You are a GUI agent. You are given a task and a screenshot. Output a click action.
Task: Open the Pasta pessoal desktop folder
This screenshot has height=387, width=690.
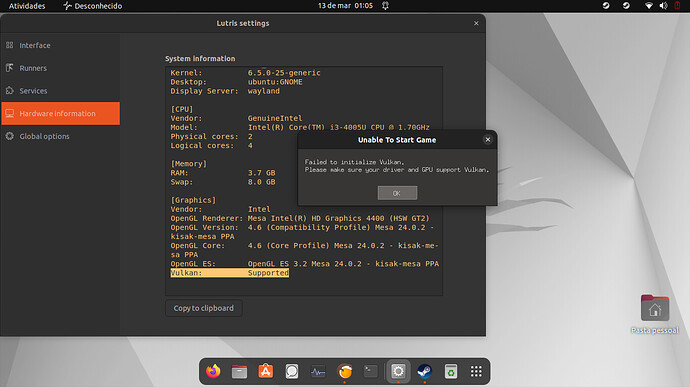[655, 314]
